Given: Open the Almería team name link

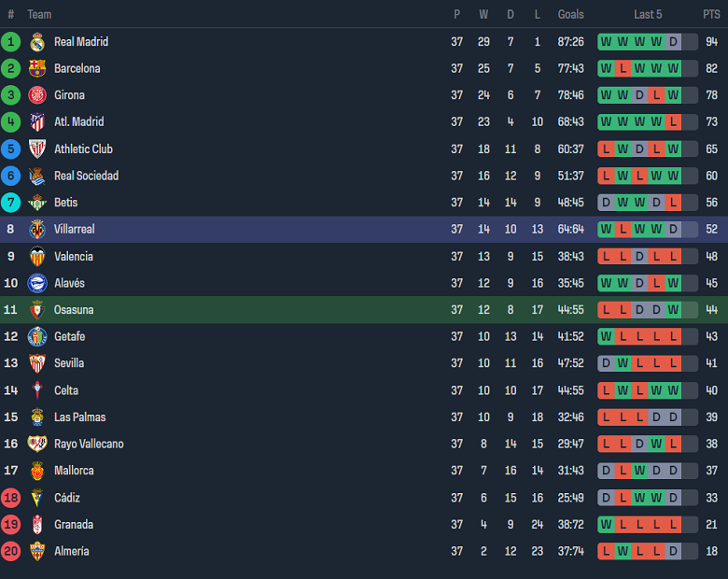Looking at the screenshot, I should (72, 551).
